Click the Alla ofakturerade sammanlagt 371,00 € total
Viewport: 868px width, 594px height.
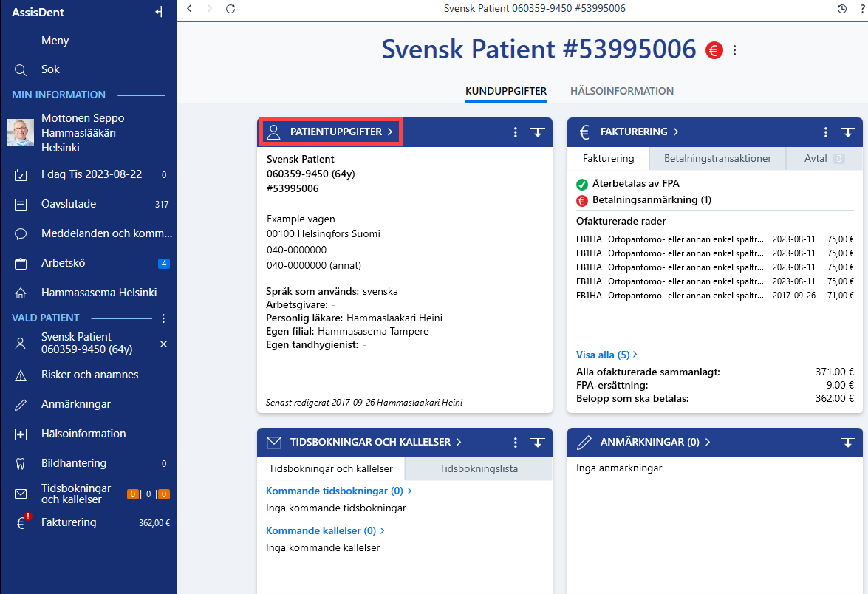834,372
